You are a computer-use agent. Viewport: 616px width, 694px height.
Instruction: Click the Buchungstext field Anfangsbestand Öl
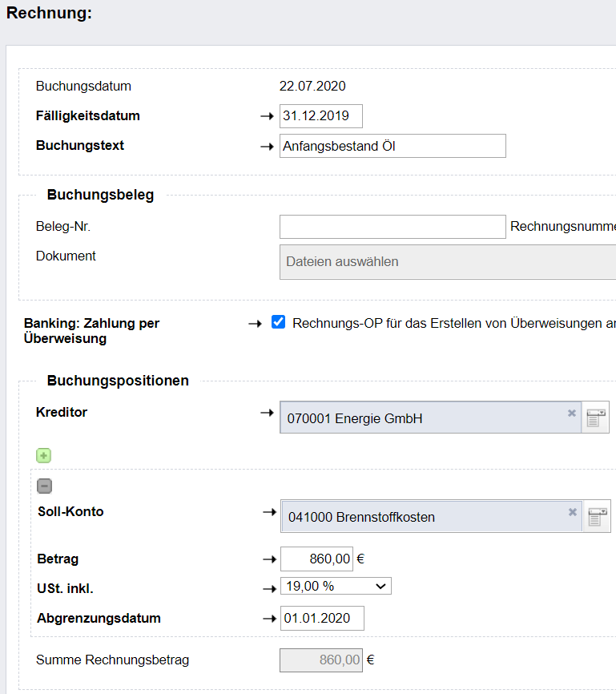click(393, 146)
